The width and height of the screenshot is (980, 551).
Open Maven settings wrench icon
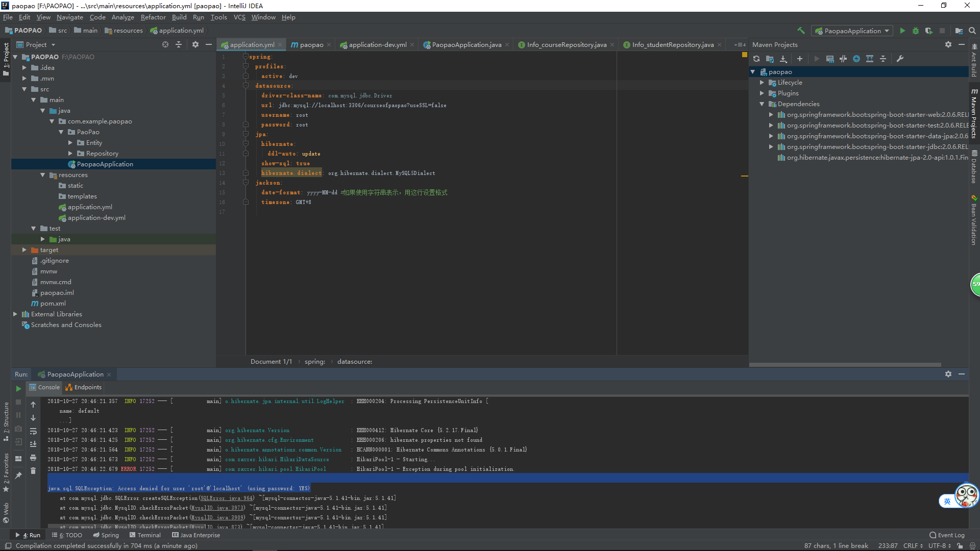click(900, 59)
